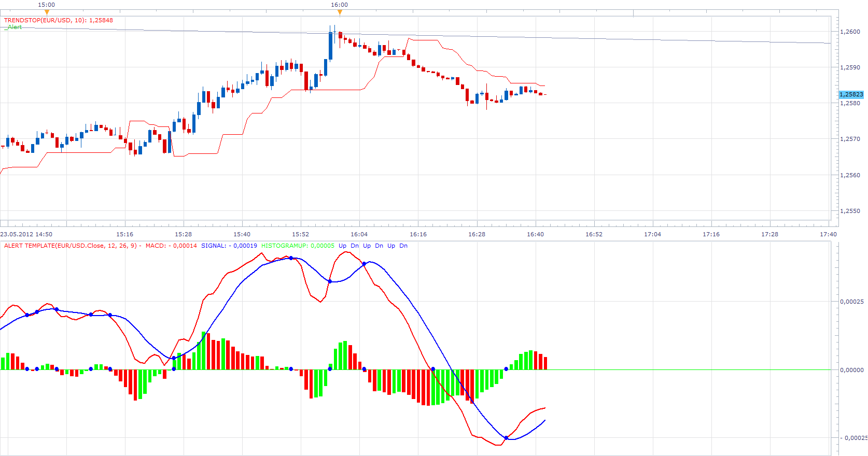Click the 16:40 time axis label

tap(535, 234)
